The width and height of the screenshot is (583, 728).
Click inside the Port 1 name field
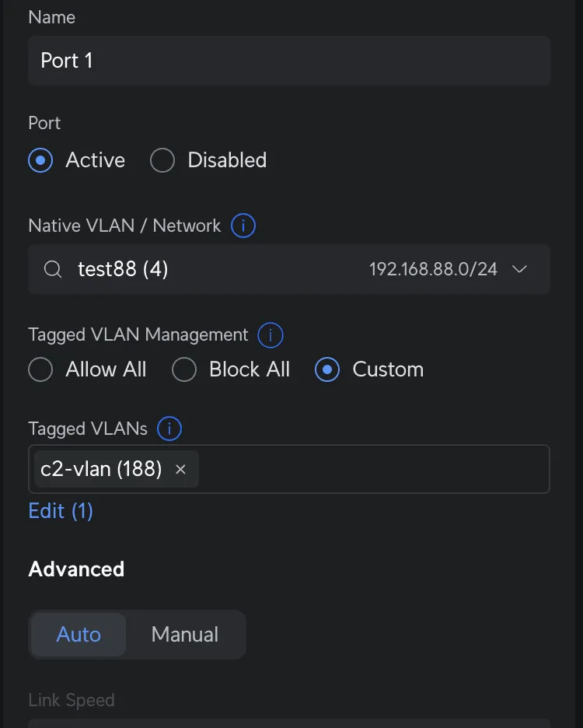[x=288, y=61]
